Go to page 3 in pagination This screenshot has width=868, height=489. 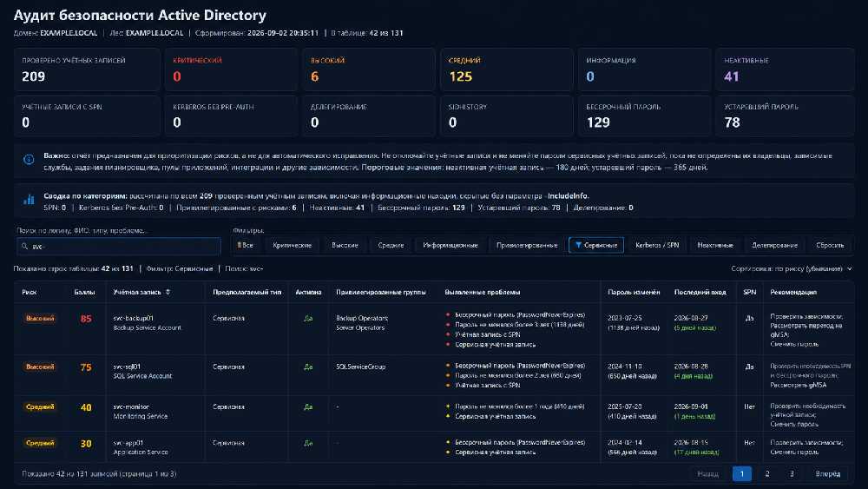coord(792,473)
